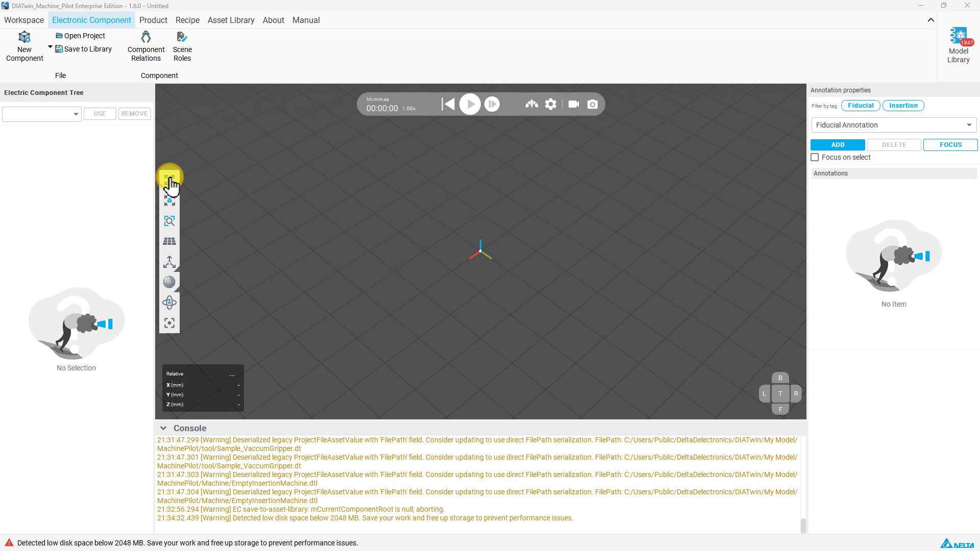The width and height of the screenshot is (980, 551).
Task: Expand the Save to Library arrow
Action: [50, 47]
